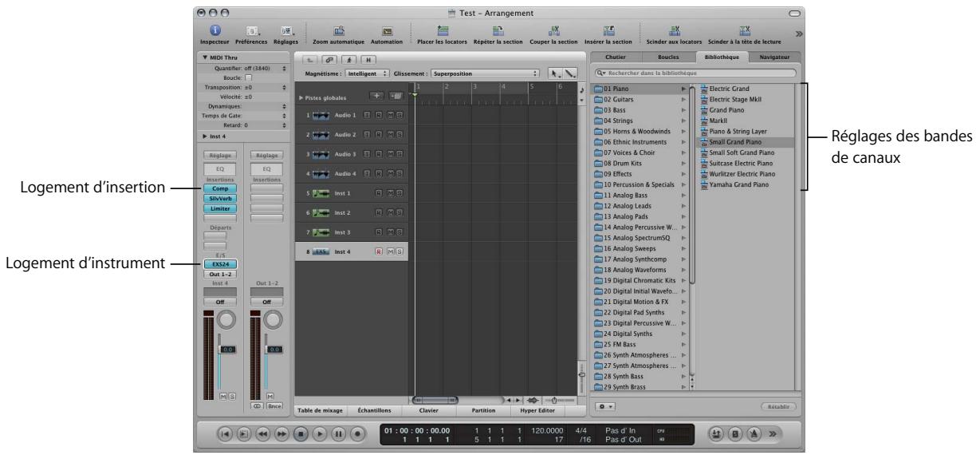Click the Bnce button on the output strip

(274, 406)
